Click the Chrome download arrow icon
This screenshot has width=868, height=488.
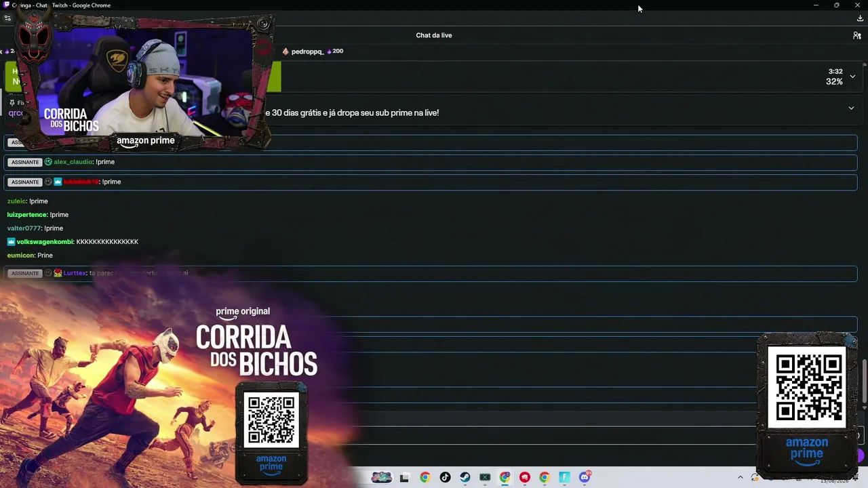pyautogui.click(x=860, y=18)
